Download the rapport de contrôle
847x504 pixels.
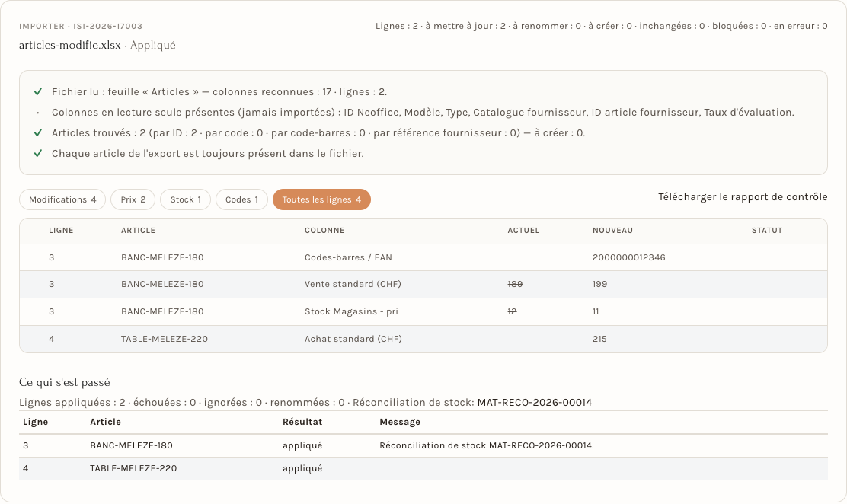pyautogui.click(x=743, y=197)
